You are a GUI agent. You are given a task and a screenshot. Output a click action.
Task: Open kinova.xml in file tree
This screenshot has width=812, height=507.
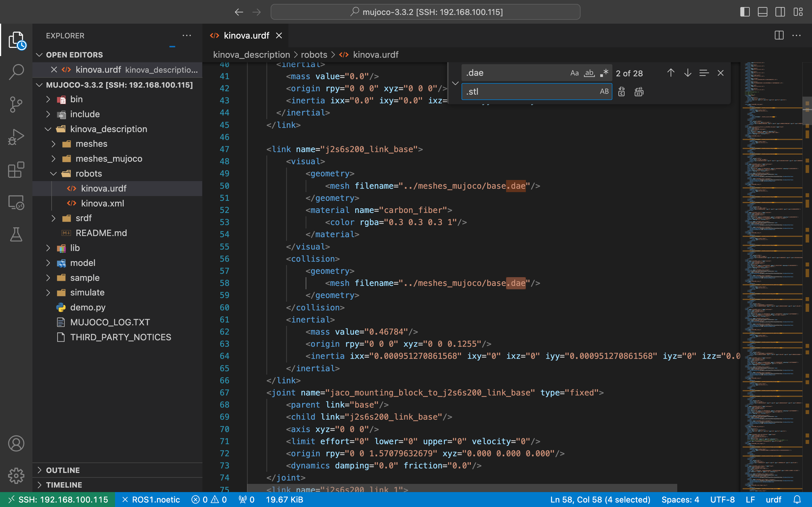click(102, 203)
